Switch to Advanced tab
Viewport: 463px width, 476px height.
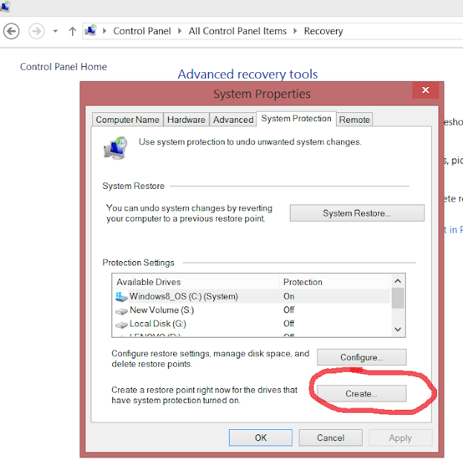click(233, 120)
